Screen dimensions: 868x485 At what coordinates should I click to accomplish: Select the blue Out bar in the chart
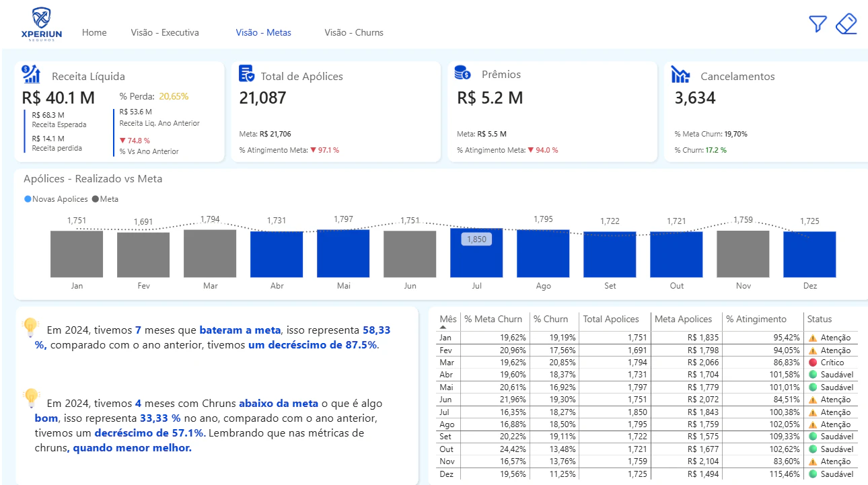click(x=676, y=254)
